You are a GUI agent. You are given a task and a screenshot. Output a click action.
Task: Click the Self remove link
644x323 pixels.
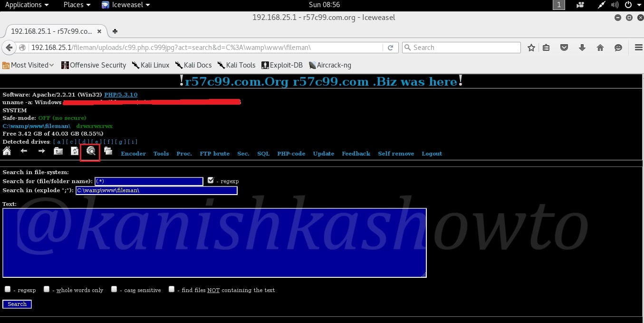(x=396, y=154)
